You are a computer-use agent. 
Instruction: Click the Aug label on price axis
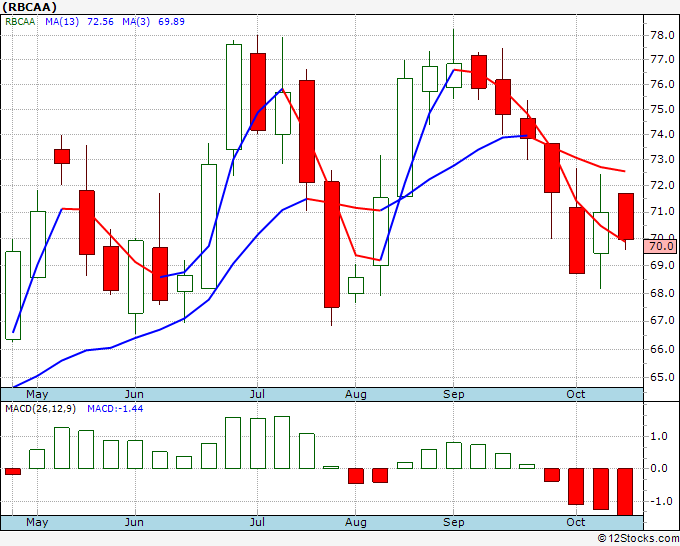click(356, 394)
